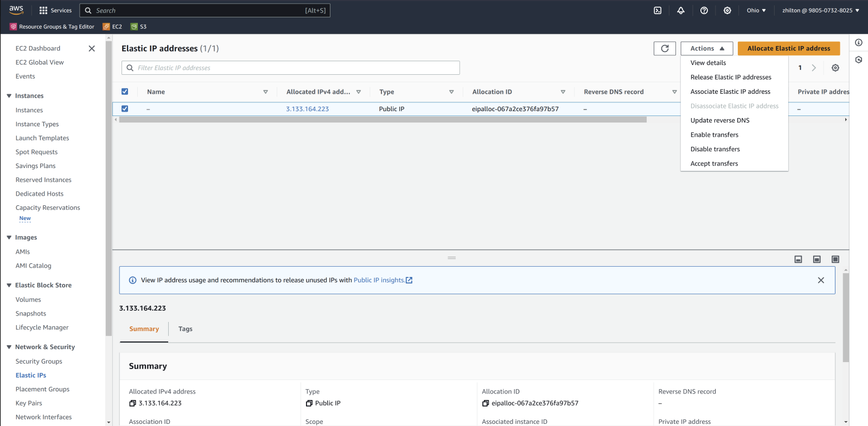Sort by Reverse DNS record column
The width and height of the screenshot is (868, 426).
[x=675, y=92]
